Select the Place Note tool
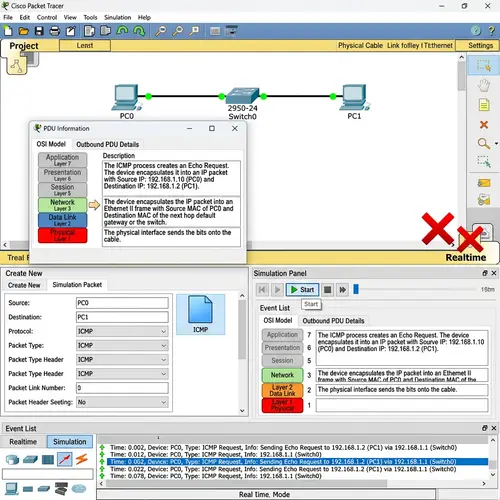This screenshot has width=500, height=500. click(x=484, y=105)
